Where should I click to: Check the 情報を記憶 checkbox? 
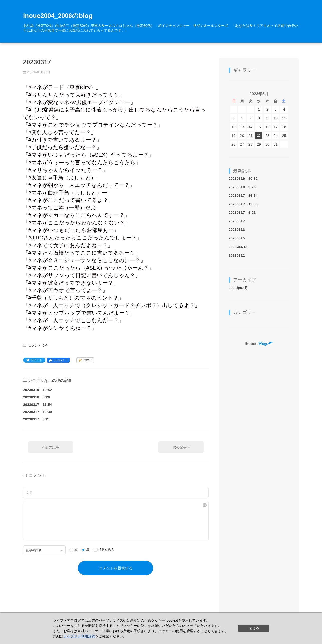[95, 550]
